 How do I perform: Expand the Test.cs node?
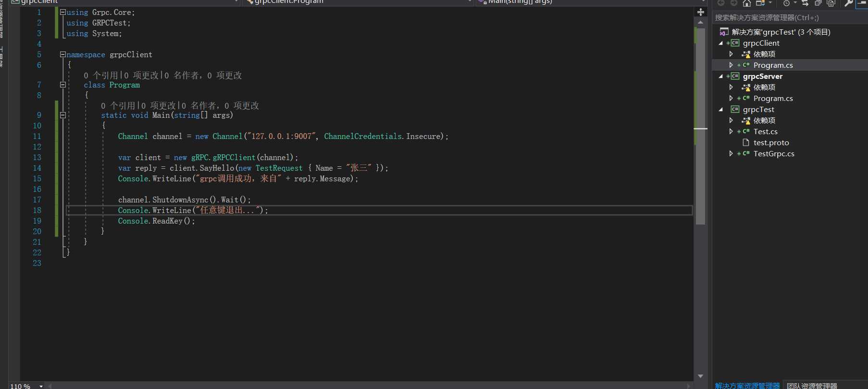point(731,131)
